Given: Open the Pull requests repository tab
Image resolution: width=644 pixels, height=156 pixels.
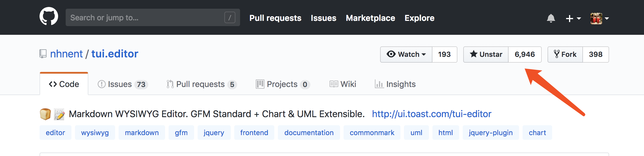Looking at the screenshot, I should pyautogui.click(x=201, y=84).
